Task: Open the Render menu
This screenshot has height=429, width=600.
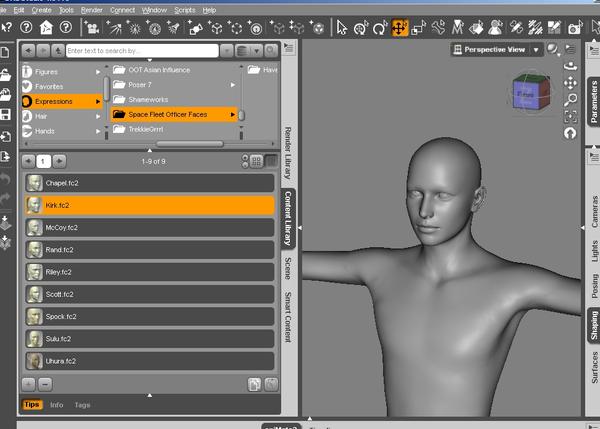Action: click(x=92, y=10)
